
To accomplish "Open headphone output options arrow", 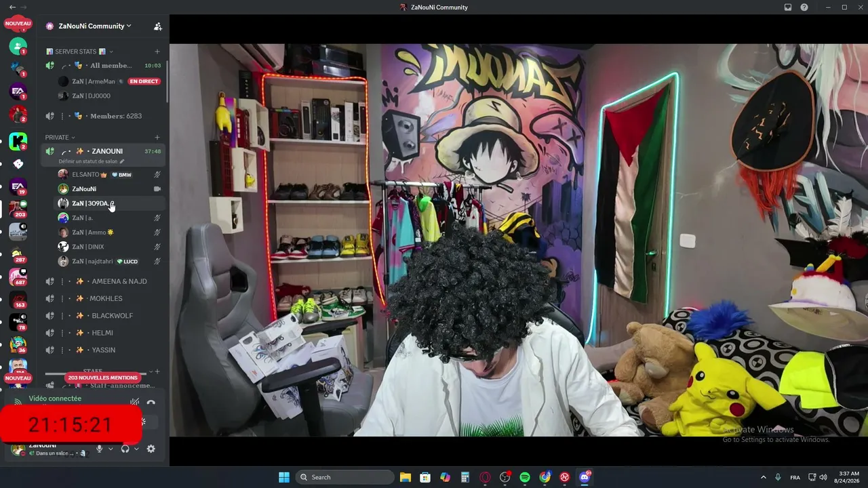I will (136, 449).
